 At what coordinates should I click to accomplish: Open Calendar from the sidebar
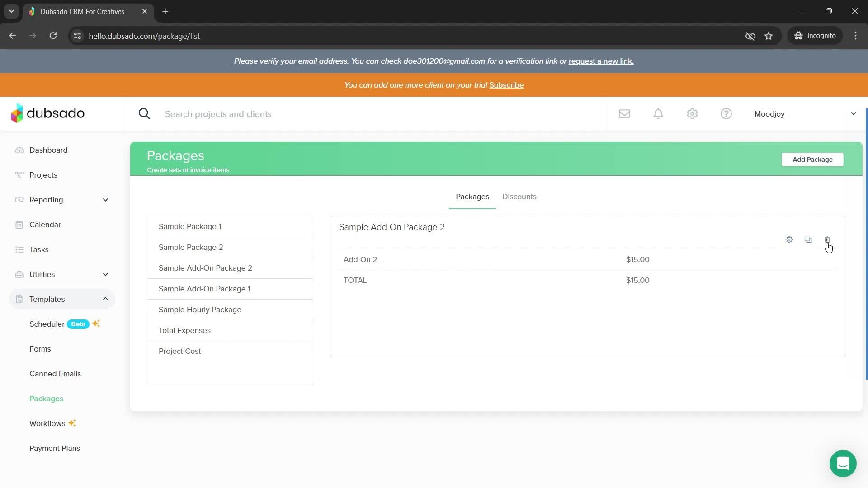[x=45, y=225]
